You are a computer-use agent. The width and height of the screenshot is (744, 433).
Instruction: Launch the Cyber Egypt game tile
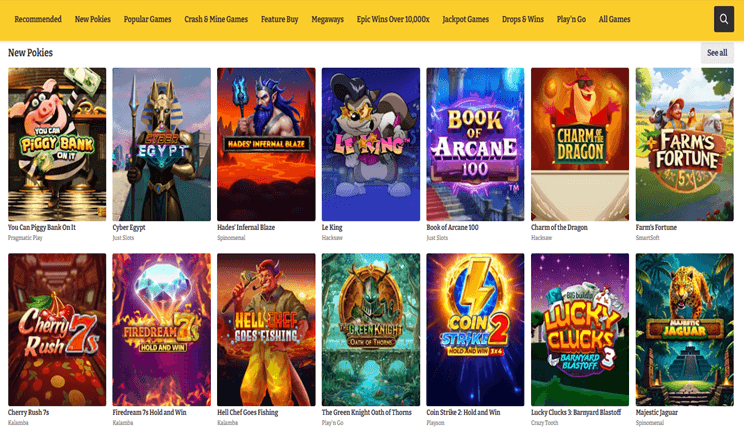point(161,144)
